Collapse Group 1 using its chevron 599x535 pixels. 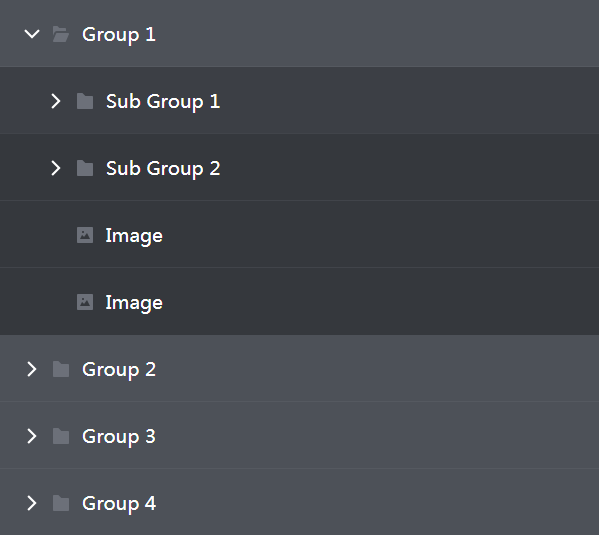click(x=32, y=34)
